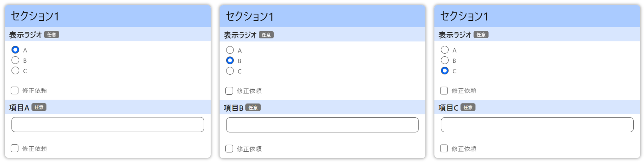Screen dimensions: 644x164
Task: Select radio option C in the first panel
Action: coord(16,71)
